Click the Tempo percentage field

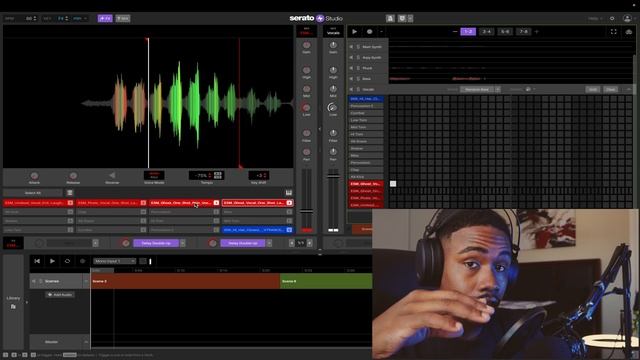point(201,176)
